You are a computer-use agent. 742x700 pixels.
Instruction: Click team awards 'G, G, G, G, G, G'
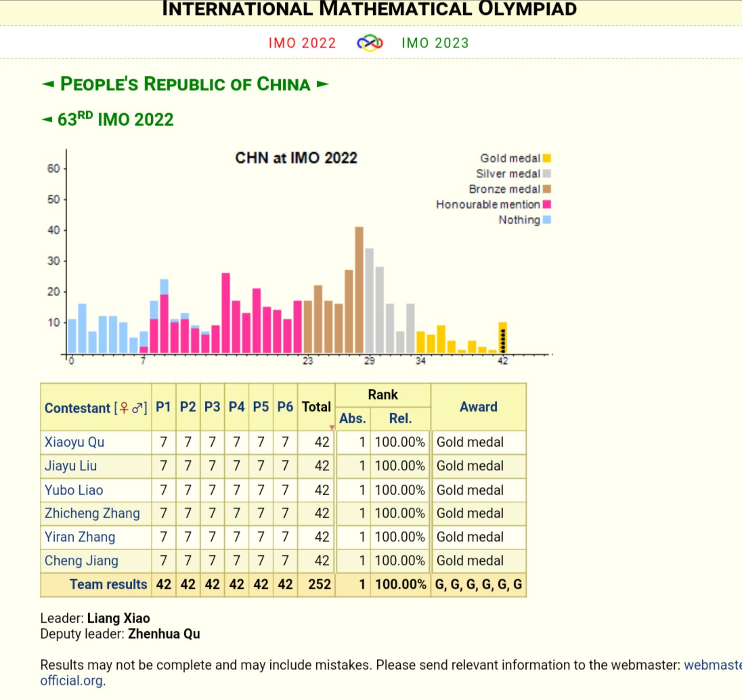[x=478, y=584]
